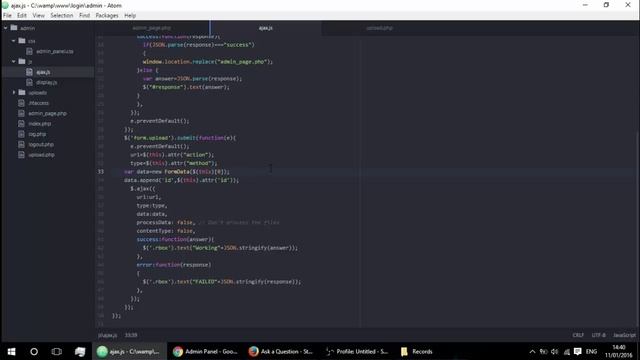This screenshot has width=640, height=360.
Task: Click the display.js file icon
Action: (x=29, y=82)
